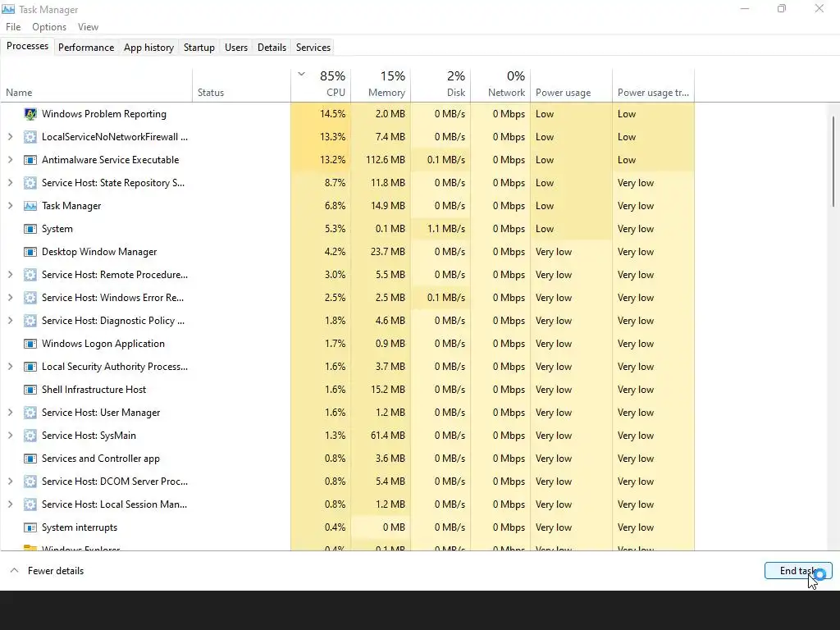Collapse view with Fewer details
The height and width of the screenshot is (630, 840).
pos(47,571)
